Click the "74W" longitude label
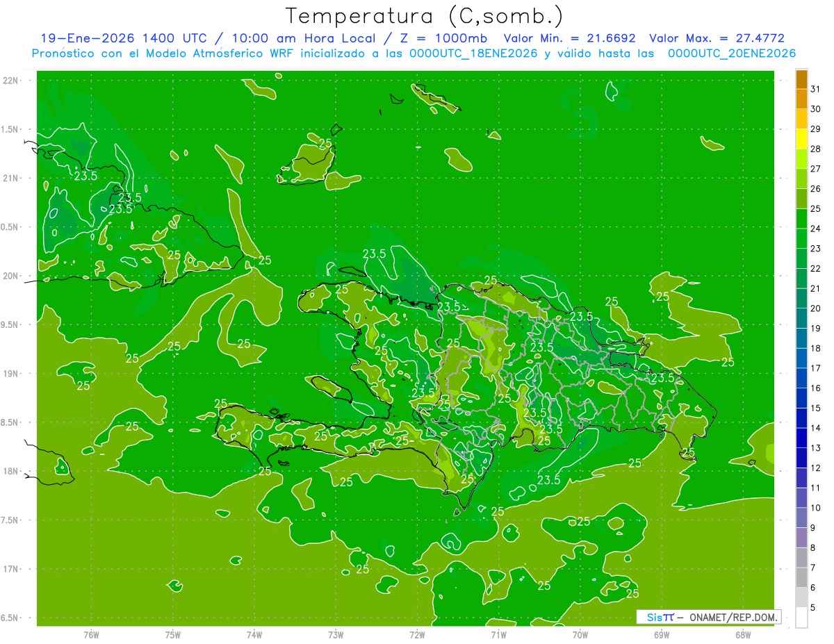This screenshot has height=644, width=834. point(254,634)
